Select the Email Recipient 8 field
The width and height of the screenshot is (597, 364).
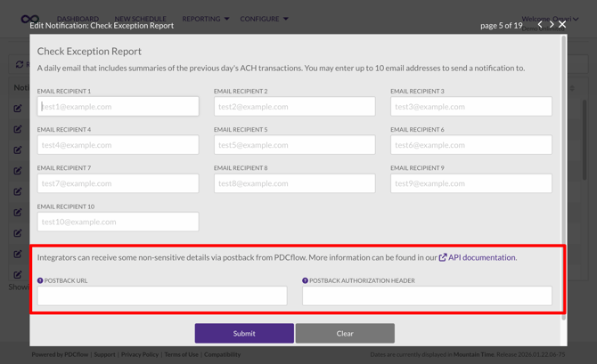[294, 183]
